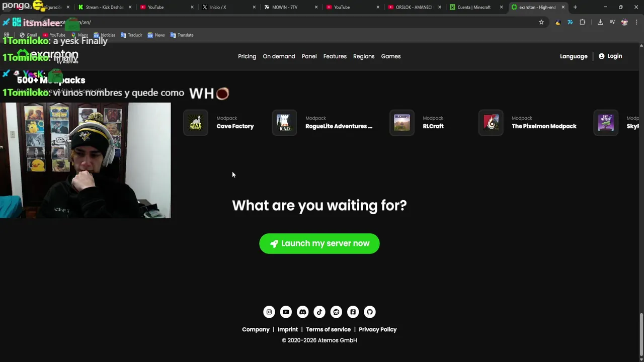Open the Terms of service link
This screenshot has height=362, width=644.
328,329
